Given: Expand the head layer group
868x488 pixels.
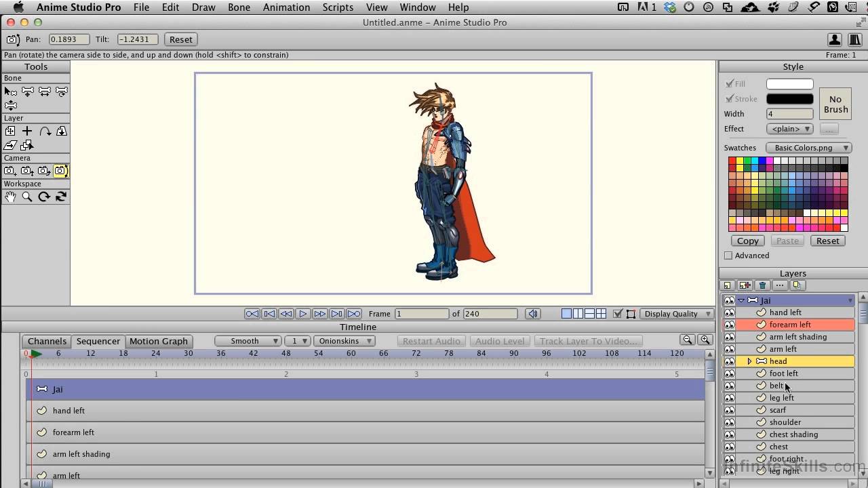Looking at the screenshot, I should 749,361.
